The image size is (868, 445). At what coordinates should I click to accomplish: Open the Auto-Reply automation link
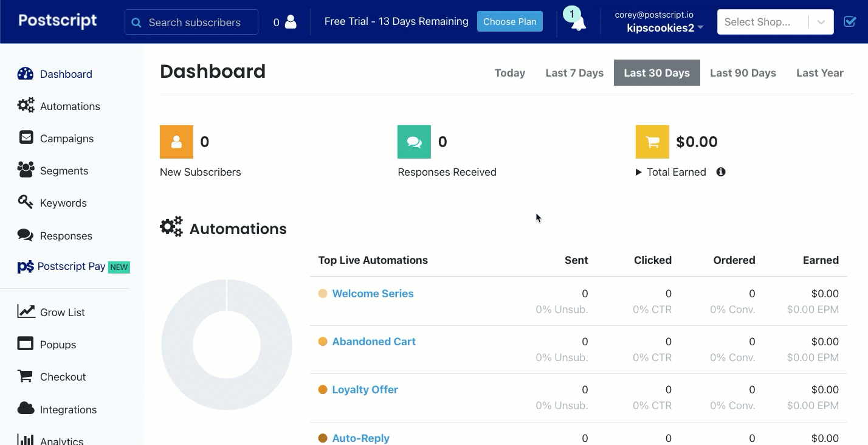tap(360, 438)
